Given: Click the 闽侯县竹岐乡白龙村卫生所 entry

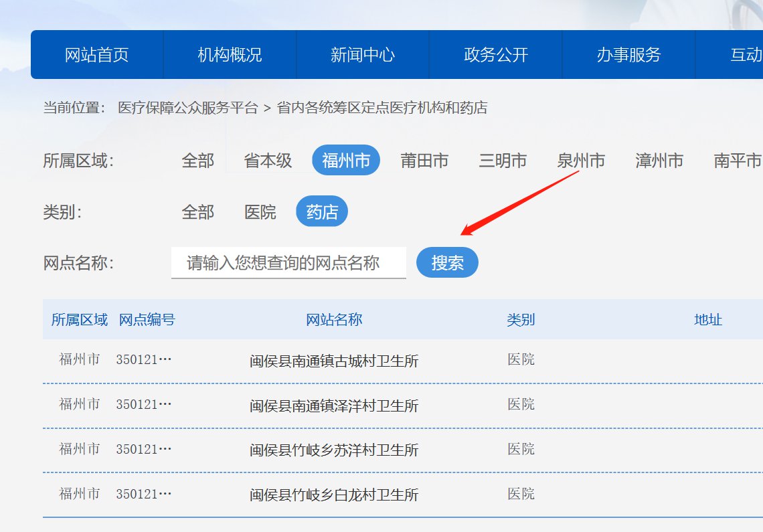Looking at the screenshot, I should click(334, 495).
